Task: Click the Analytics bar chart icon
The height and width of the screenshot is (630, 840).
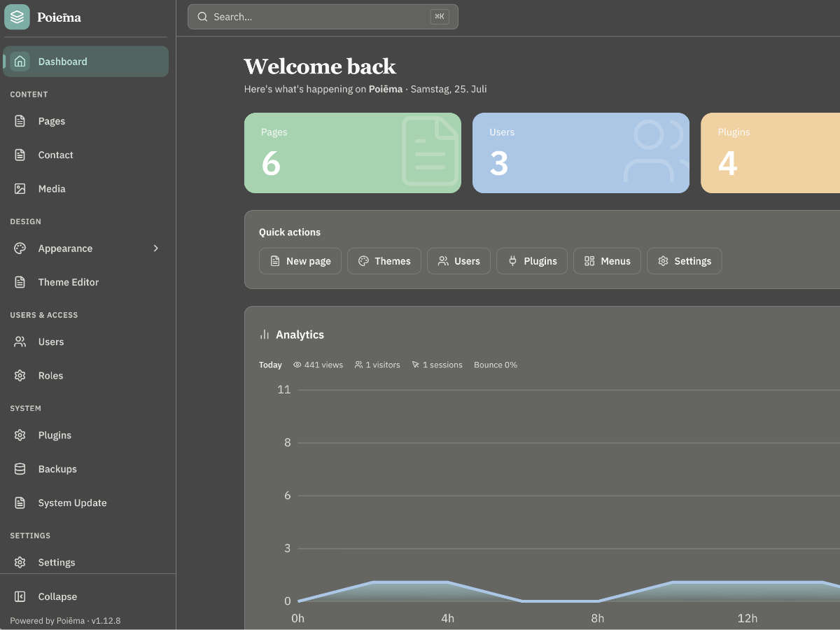Action: click(x=265, y=335)
